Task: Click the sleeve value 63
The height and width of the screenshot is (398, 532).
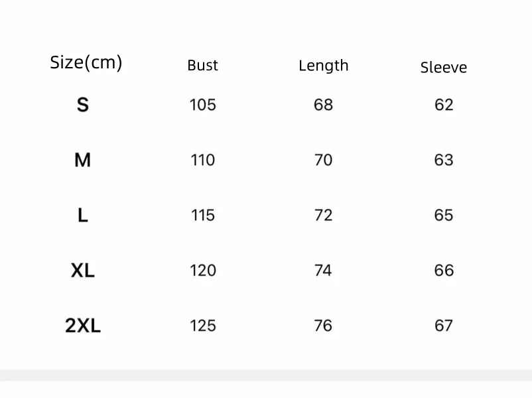Action: click(444, 160)
